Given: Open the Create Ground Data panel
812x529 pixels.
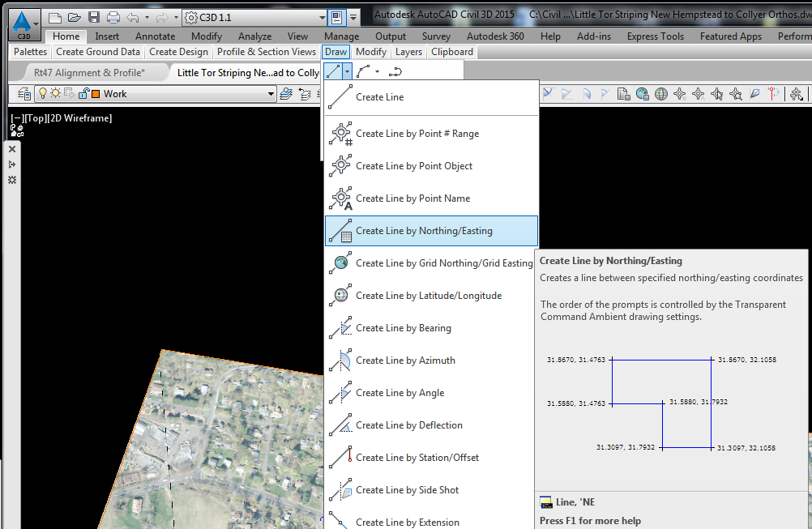Looking at the screenshot, I should coord(98,52).
